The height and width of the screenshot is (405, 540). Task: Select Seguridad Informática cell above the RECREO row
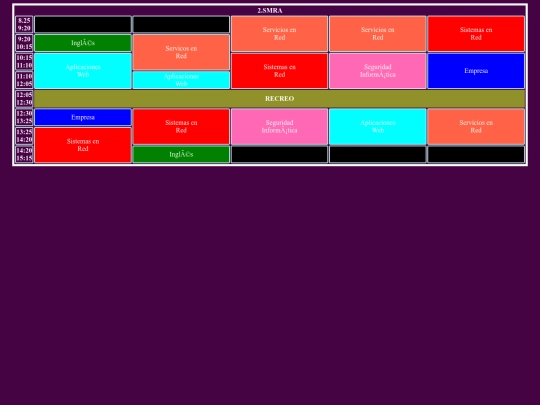click(x=378, y=71)
